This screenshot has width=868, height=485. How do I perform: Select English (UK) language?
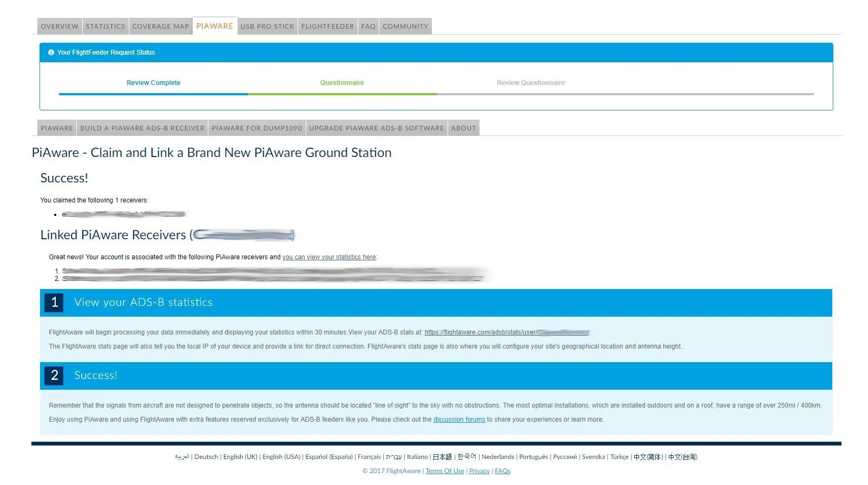pyautogui.click(x=240, y=457)
